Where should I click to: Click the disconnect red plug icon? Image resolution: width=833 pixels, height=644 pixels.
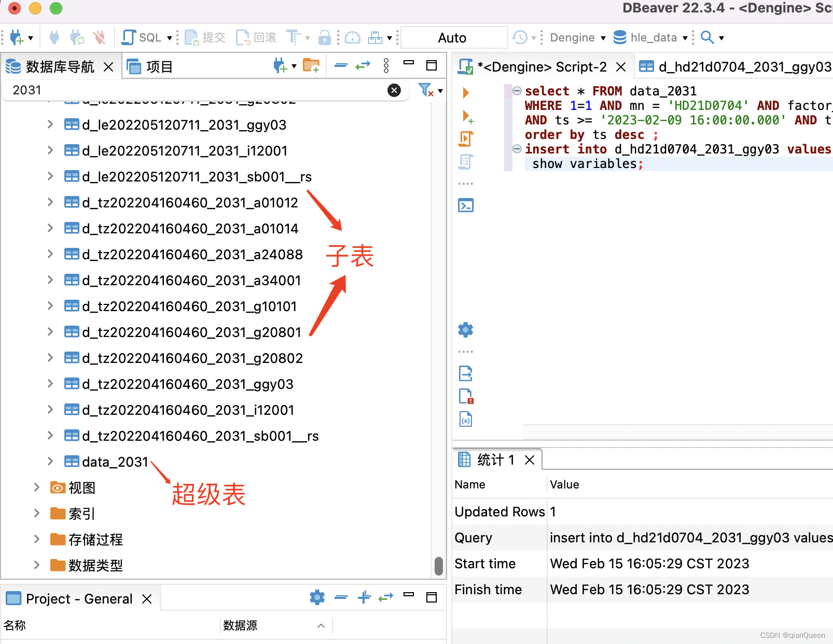99,37
